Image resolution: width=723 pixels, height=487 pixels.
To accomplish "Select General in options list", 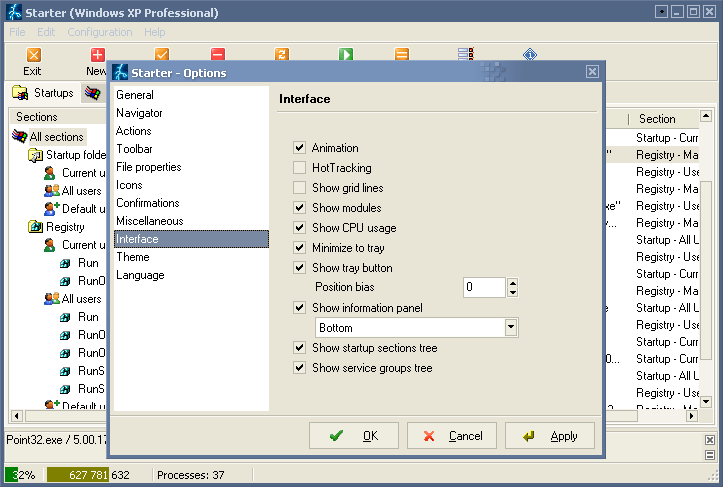I will pos(191,95).
